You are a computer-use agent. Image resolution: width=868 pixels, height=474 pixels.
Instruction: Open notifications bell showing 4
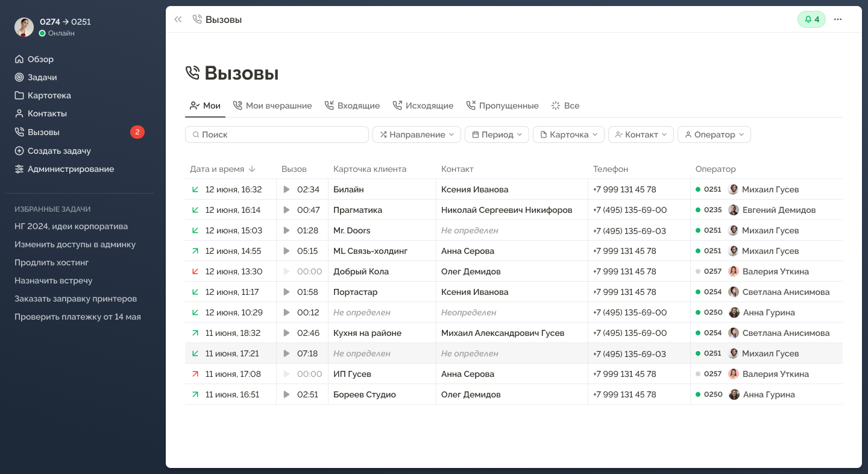point(811,19)
